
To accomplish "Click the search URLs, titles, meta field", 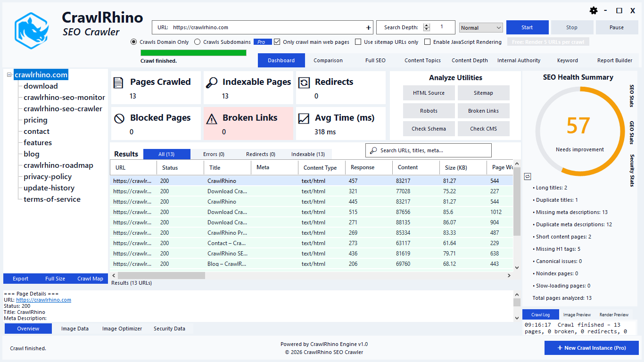I will [428, 150].
